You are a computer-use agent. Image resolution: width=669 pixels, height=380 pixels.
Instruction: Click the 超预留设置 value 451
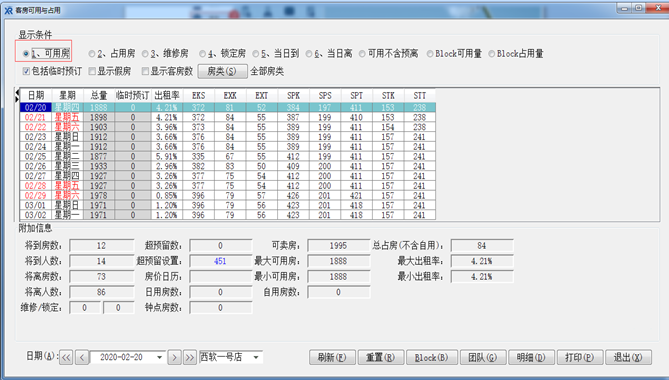click(x=220, y=261)
